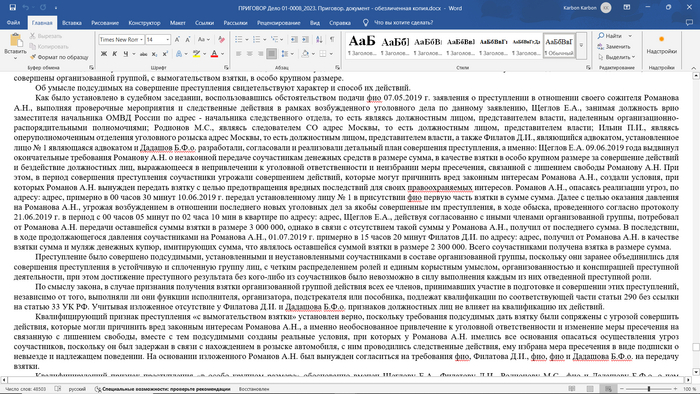Open Font dialog launcher in Шрифт group
Screen dimensions: 700x394
[226, 67]
